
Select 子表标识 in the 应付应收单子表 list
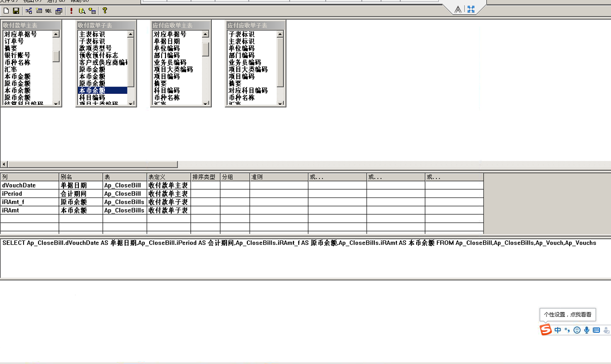pyautogui.click(x=242, y=35)
